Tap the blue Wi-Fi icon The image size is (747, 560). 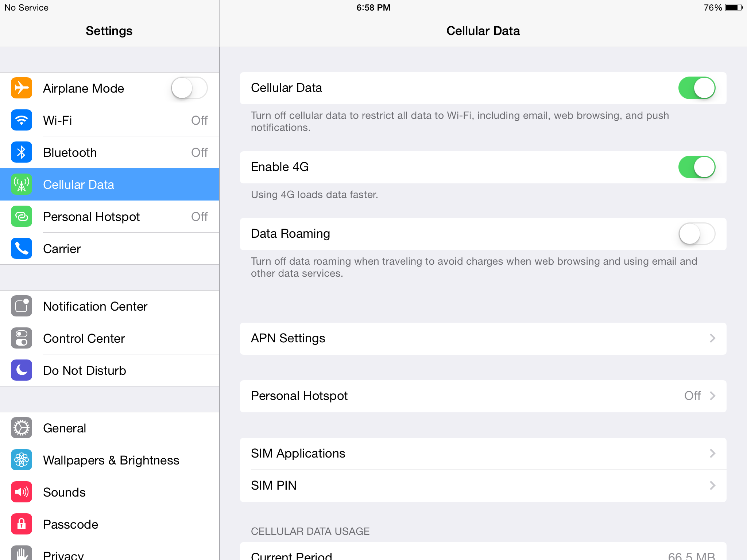coord(22,120)
